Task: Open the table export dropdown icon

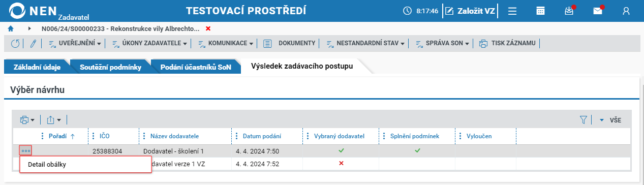Action: pos(53,120)
